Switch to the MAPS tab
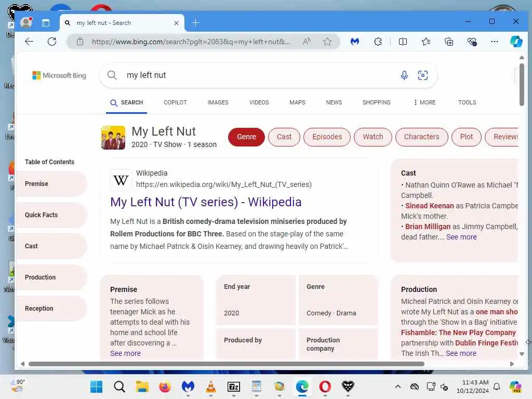Viewport: 532px width, 399px height. [297, 102]
